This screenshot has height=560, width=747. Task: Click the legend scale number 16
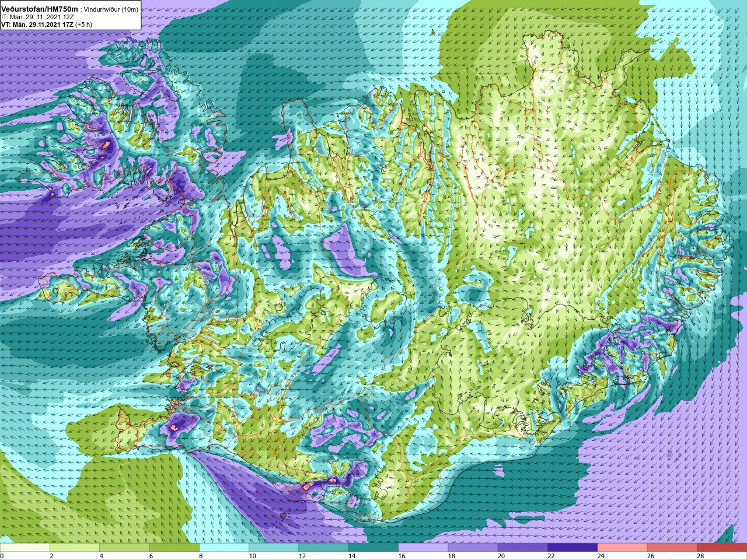point(402,556)
